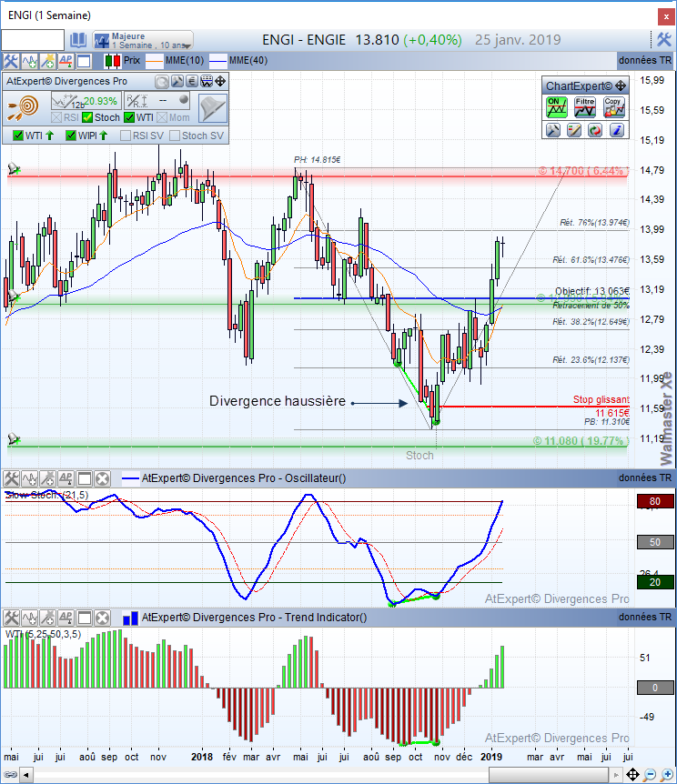677x784 pixels.
Task: Click the refresh circle icon in Divergences Pro panel
Action: [162, 82]
